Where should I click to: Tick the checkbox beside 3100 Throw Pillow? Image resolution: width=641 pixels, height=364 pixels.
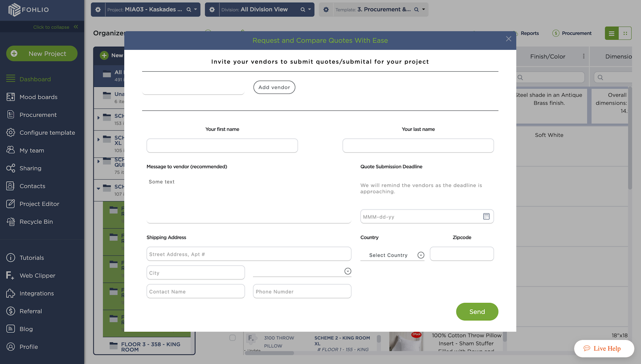coord(233,338)
